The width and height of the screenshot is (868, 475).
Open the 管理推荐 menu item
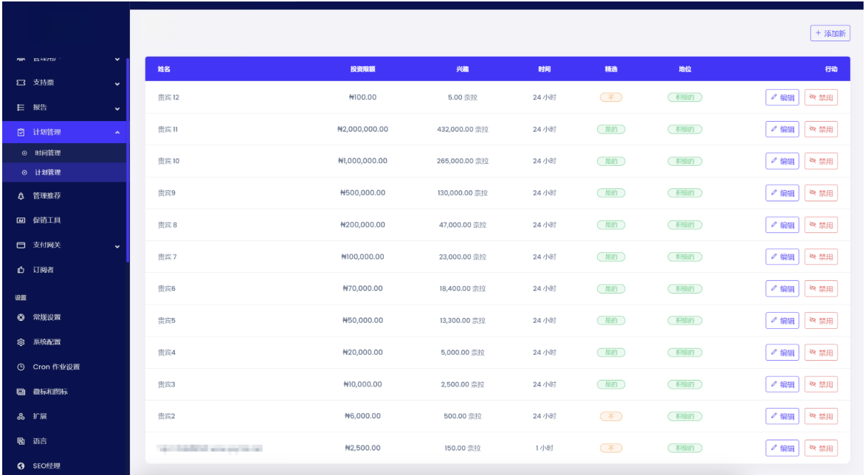point(64,195)
